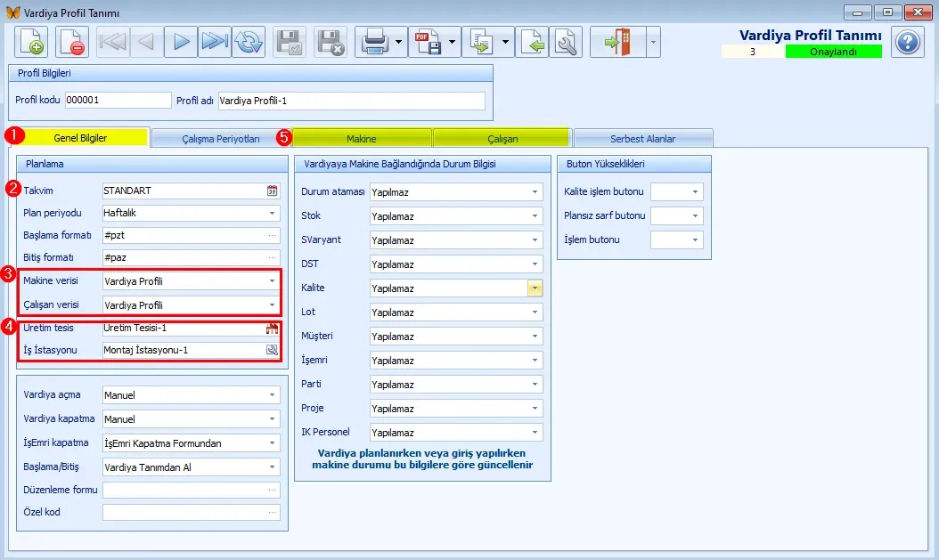Open the PDF export dropdown arrow
Image resolution: width=939 pixels, height=560 pixels.
coord(453,42)
